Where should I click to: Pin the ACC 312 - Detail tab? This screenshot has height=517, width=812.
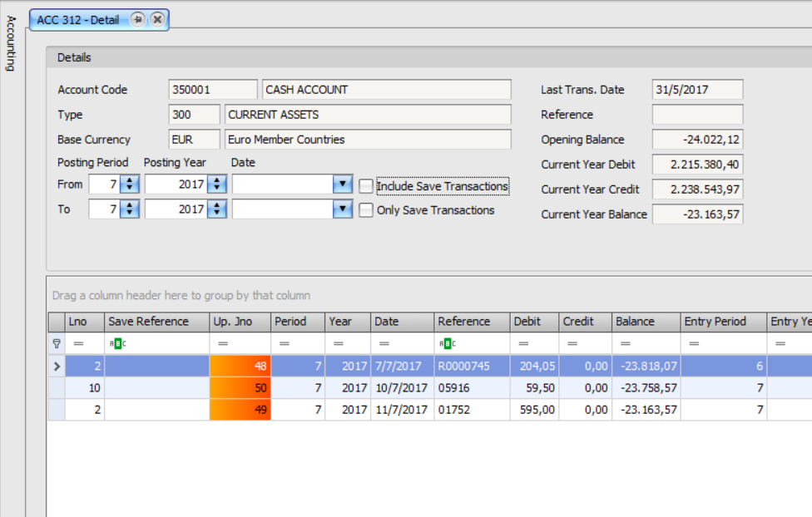click(138, 19)
